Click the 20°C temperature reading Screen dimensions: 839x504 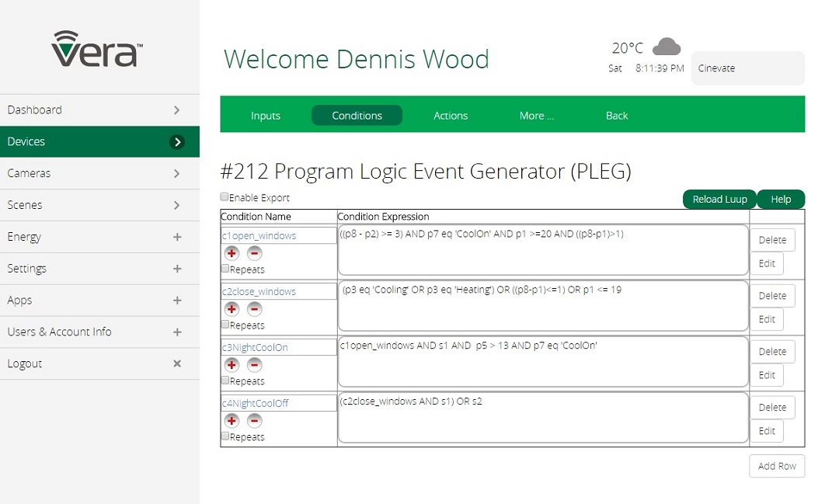point(627,48)
